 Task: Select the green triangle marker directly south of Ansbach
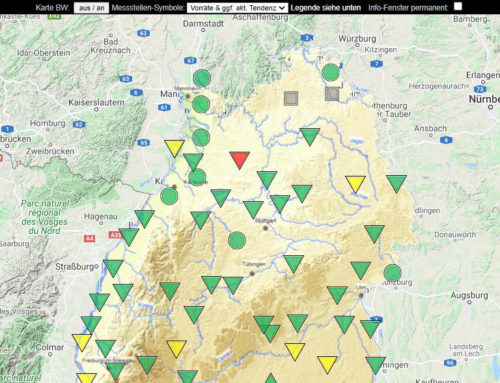396,183
